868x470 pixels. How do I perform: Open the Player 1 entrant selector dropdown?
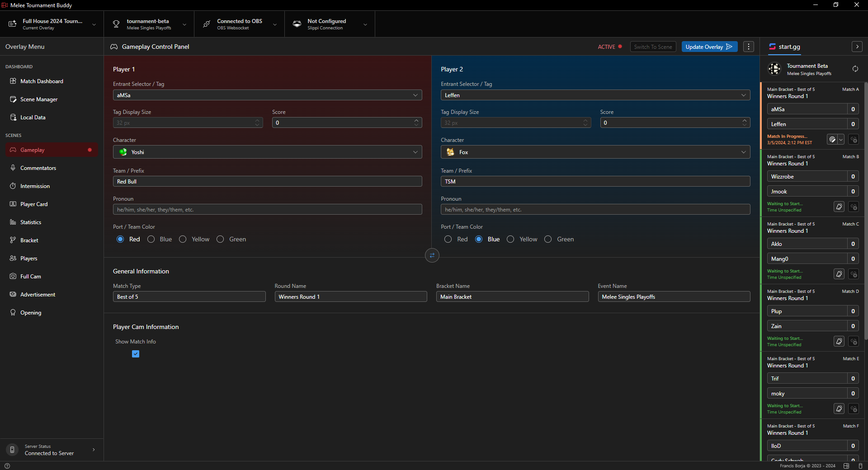pyautogui.click(x=268, y=95)
